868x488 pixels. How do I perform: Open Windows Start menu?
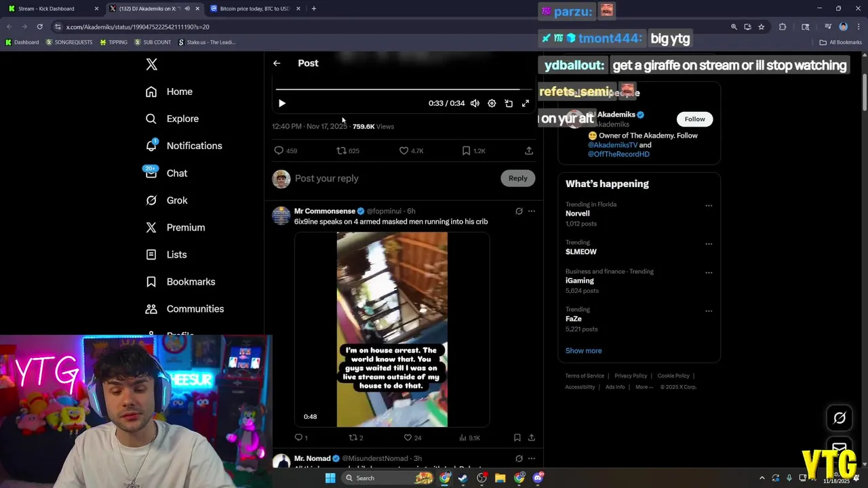[330, 478]
